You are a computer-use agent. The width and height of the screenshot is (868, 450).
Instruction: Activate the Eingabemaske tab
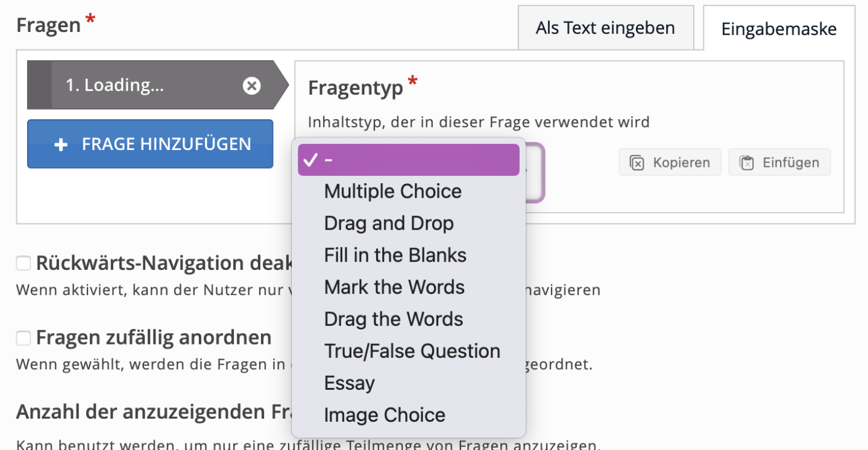tap(778, 28)
